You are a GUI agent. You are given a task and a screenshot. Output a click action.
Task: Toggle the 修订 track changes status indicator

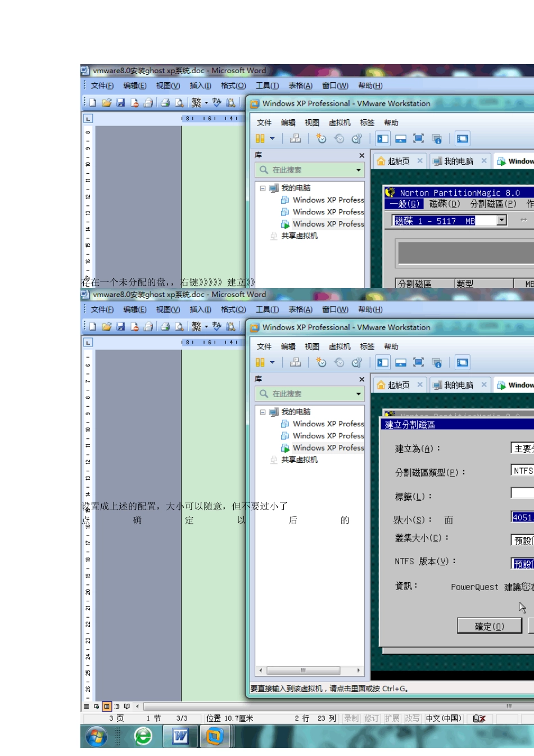coord(372,718)
